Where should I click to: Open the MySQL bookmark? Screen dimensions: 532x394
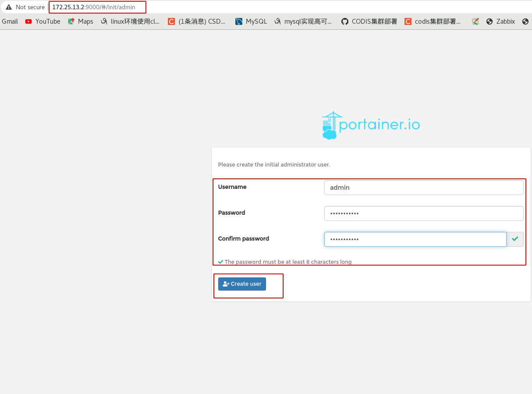(x=251, y=21)
